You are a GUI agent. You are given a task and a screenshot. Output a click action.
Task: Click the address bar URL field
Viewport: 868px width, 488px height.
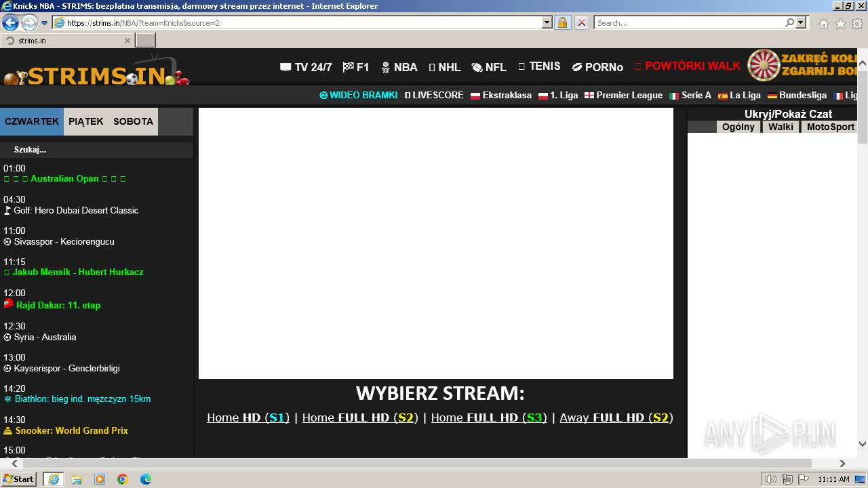(x=297, y=23)
